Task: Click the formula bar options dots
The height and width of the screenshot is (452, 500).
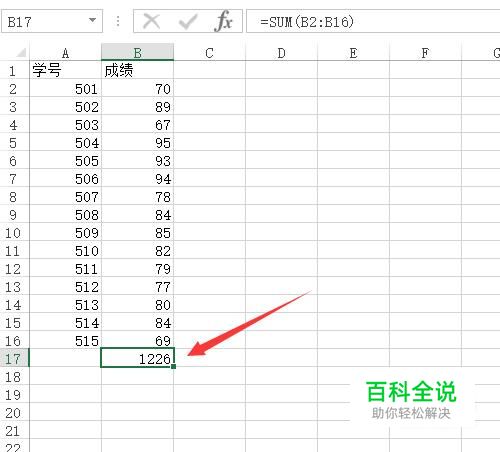Action: tap(118, 21)
